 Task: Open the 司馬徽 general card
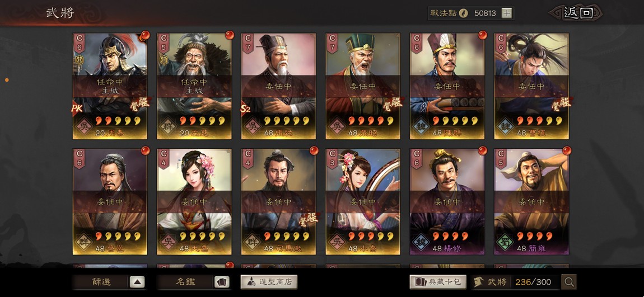[278, 201]
